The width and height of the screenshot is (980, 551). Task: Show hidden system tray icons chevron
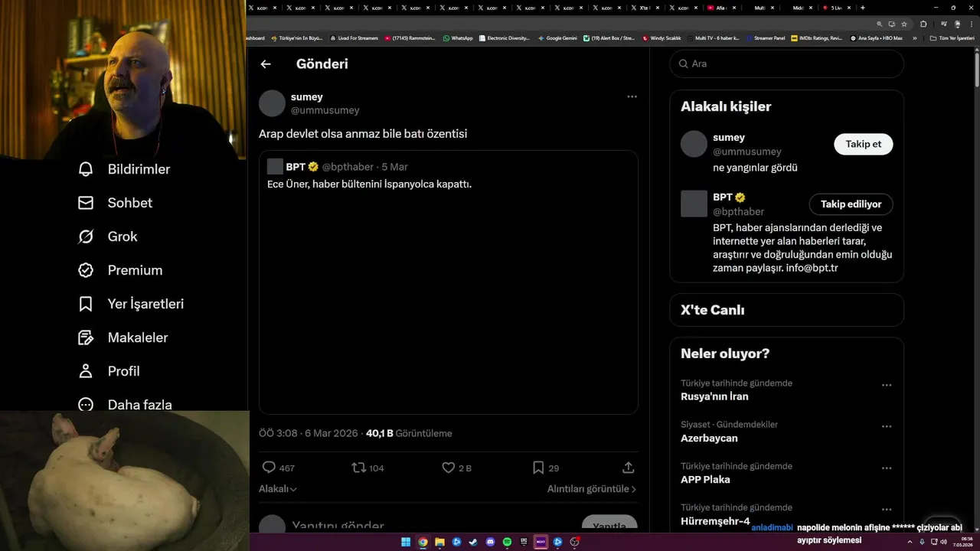click(x=910, y=543)
